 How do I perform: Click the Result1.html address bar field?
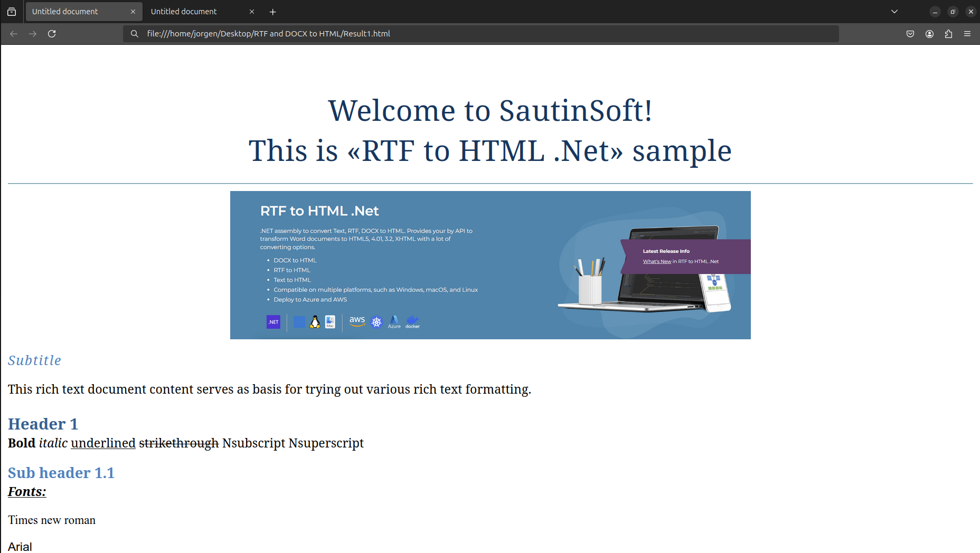tap(475, 34)
